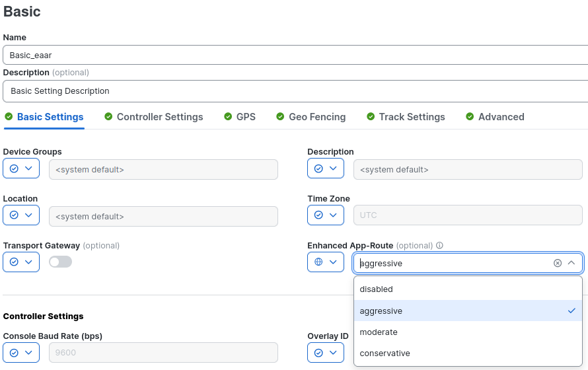Viewport: 588px width, 370px height.
Task: Click the default scope icon for Time Zone
Action: [318, 215]
